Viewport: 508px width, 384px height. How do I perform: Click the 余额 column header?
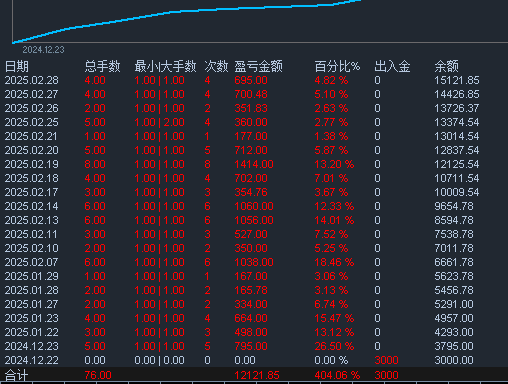(446, 66)
